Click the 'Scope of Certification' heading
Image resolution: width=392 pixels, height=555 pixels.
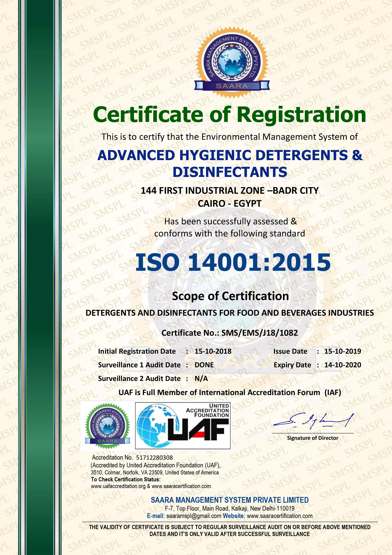coord(230,296)
